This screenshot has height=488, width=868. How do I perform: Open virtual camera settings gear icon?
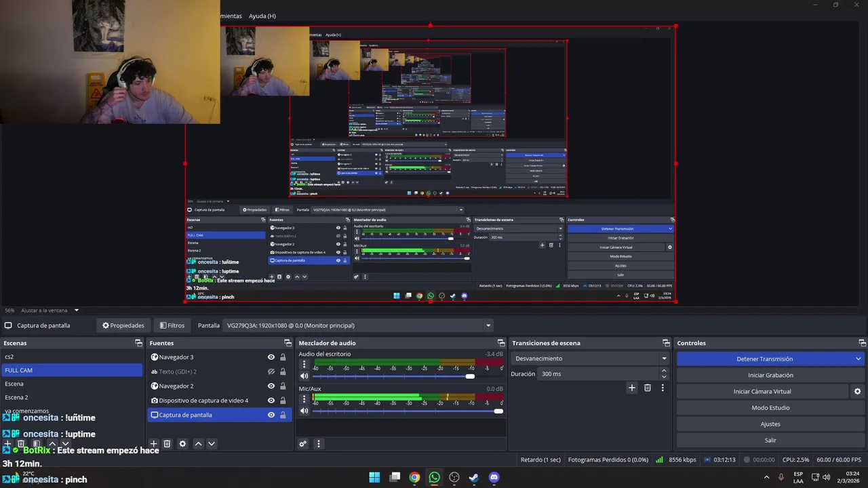pos(857,392)
